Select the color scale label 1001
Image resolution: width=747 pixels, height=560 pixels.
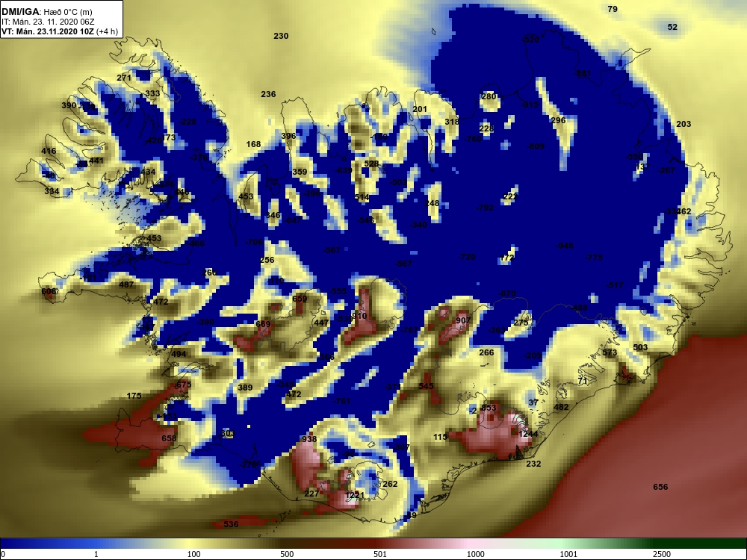click(568, 554)
